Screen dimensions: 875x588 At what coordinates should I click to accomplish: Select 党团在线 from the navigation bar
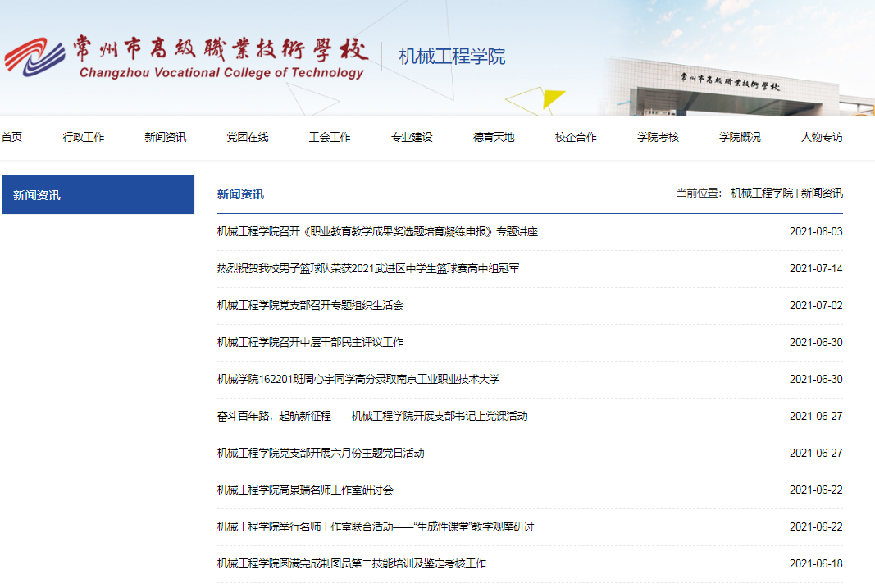(248, 137)
